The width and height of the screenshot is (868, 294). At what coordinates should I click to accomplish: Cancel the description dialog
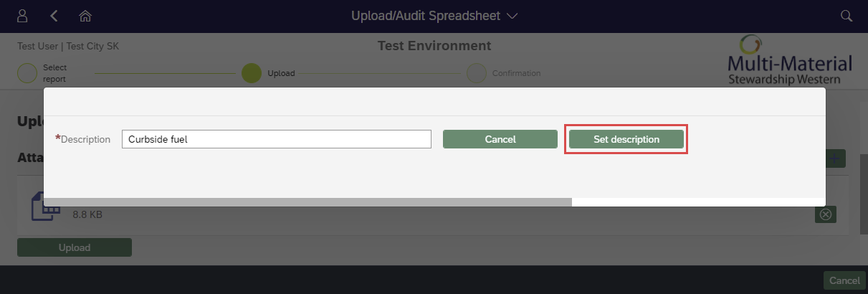[x=500, y=139]
